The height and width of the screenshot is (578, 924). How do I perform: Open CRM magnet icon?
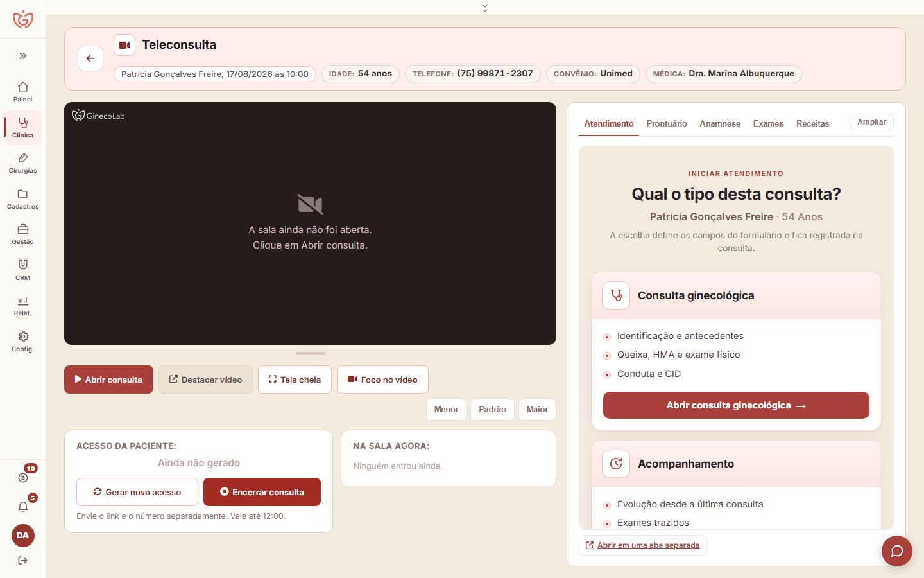(x=23, y=265)
